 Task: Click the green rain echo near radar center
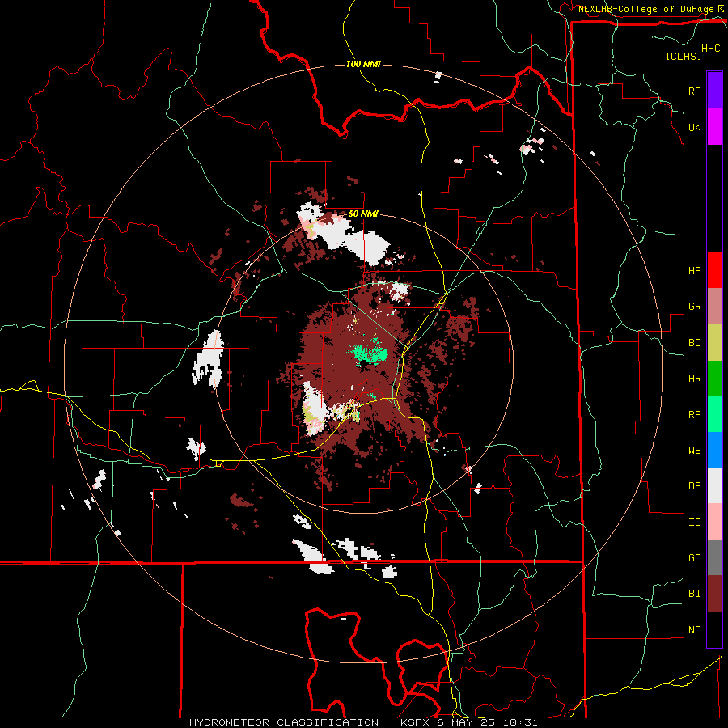(369, 354)
